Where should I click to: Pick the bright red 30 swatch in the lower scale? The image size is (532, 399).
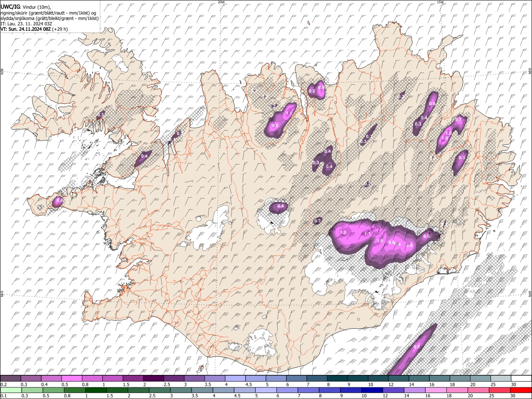tap(521, 390)
